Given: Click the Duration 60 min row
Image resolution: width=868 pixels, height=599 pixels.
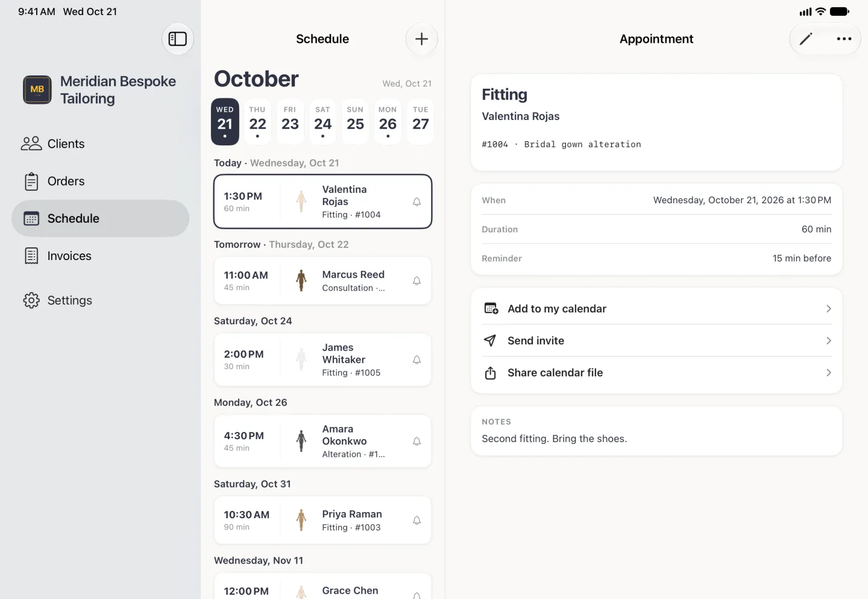Looking at the screenshot, I should point(656,230).
